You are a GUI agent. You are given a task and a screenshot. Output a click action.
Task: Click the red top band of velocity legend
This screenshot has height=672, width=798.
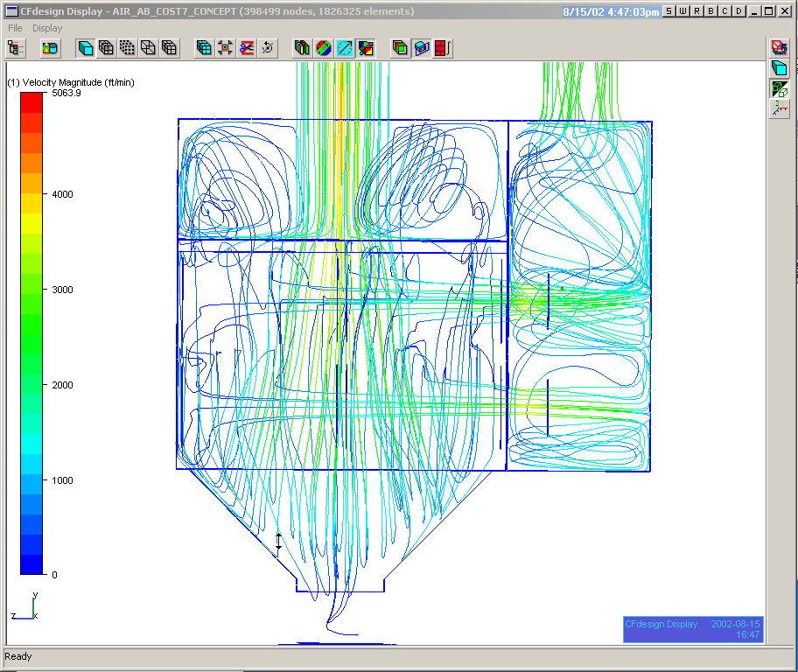click(x=31, y=101)
